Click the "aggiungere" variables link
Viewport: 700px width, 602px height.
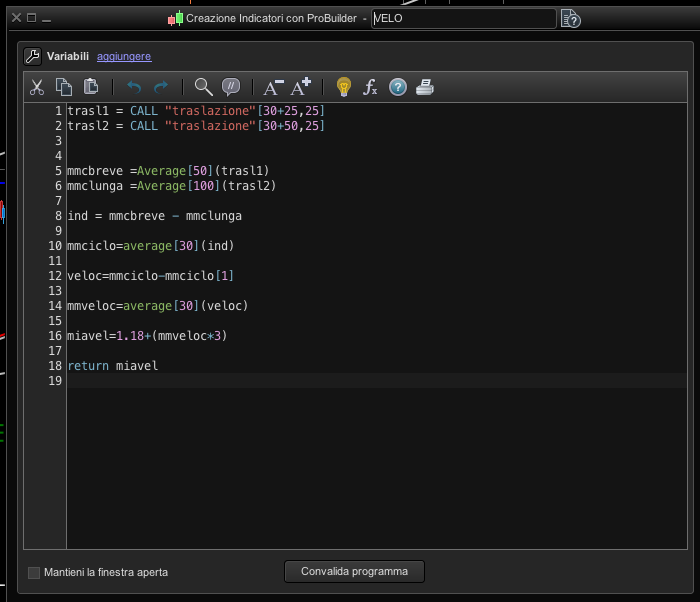(x=124, y=56)
